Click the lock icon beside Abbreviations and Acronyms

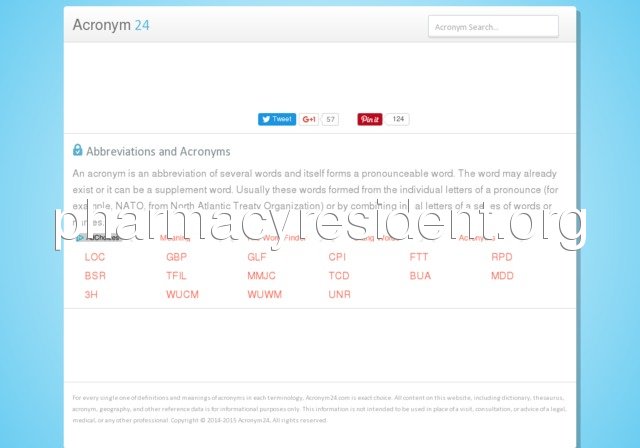click(x=78, y=150)
